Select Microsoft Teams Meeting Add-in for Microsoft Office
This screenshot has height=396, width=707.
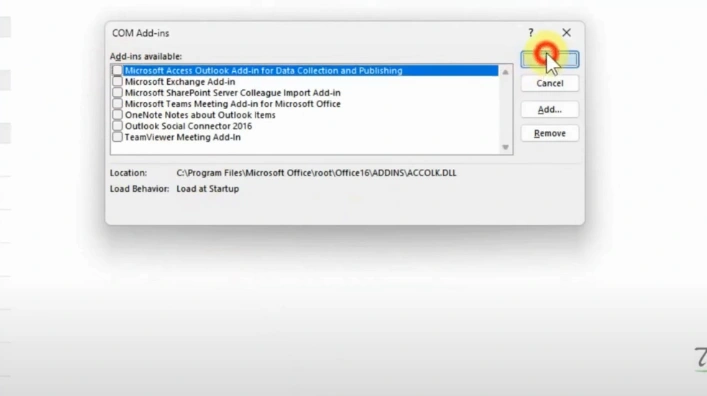coord(233,104)
